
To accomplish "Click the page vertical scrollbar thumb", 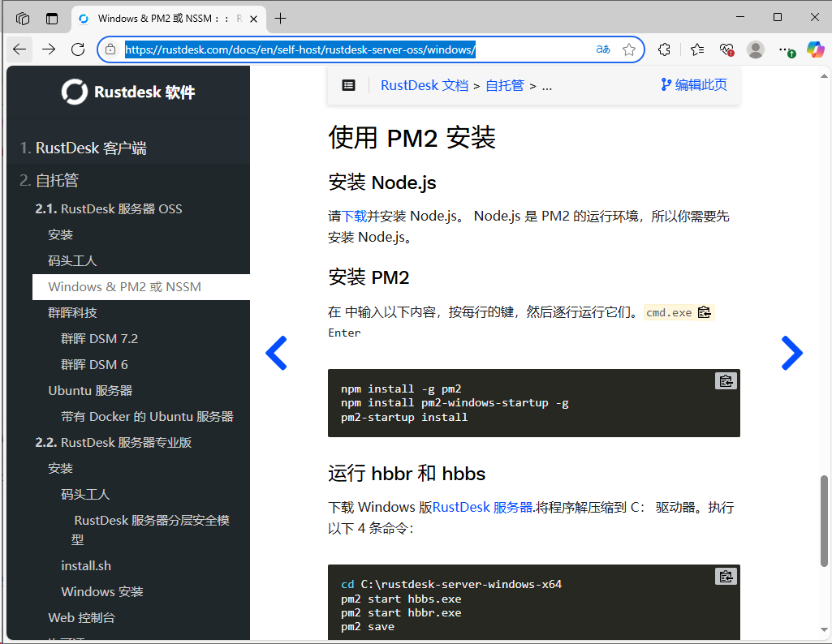I will (824, 521).
